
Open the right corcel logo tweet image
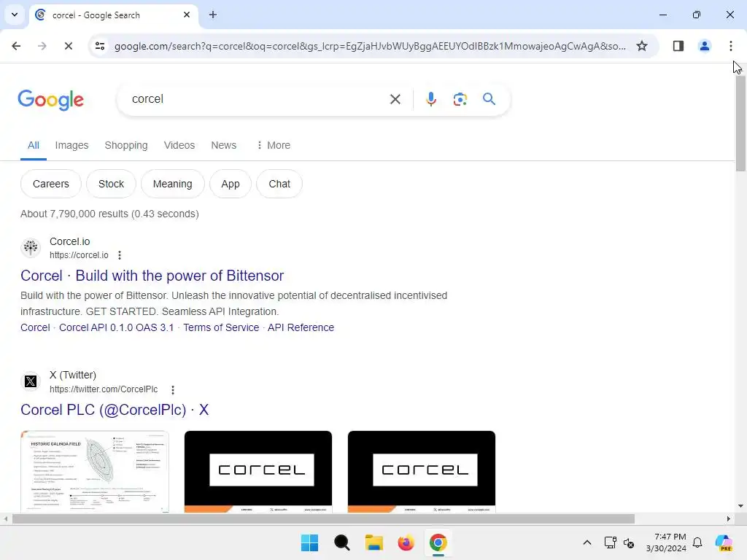click(422, 472)
